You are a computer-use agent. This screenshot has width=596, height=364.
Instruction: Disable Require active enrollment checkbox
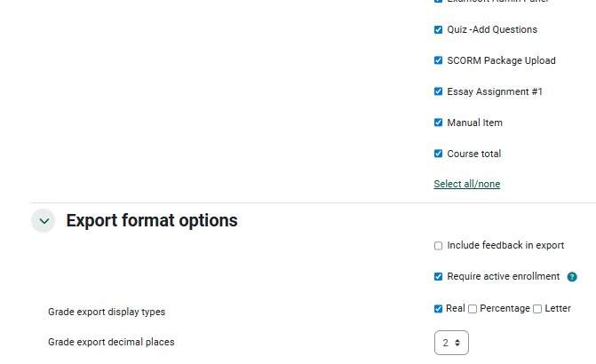[x=438, y=276]
